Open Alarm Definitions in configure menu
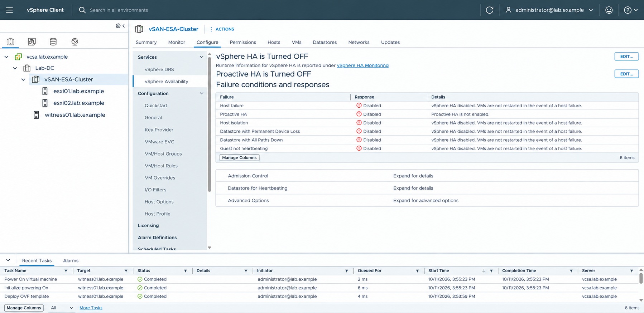Viewport: 644px width, 313px height. (x=157, y=238)
